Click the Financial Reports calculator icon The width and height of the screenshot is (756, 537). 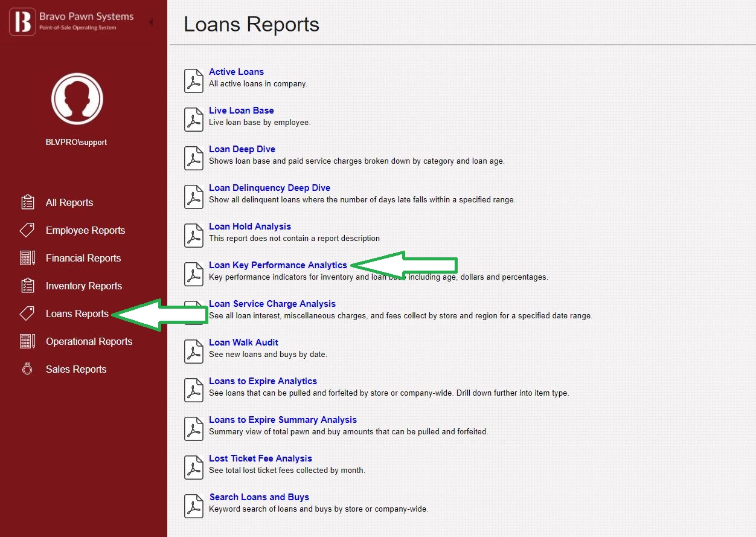tap(27, 258)
